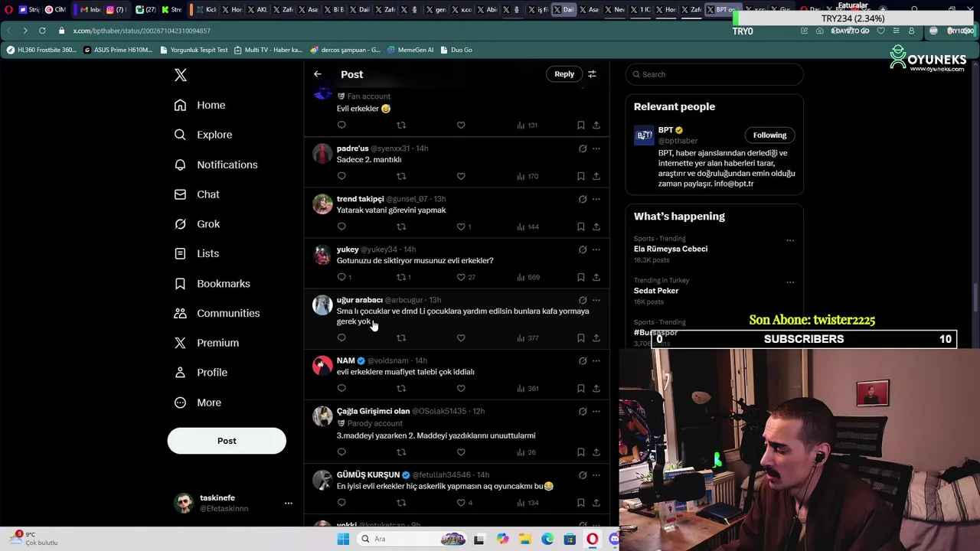Share the GÜMÜŞ KURŞUN reply
The height and width of the screenshot is (551, 980).
(x=596, y=503)
